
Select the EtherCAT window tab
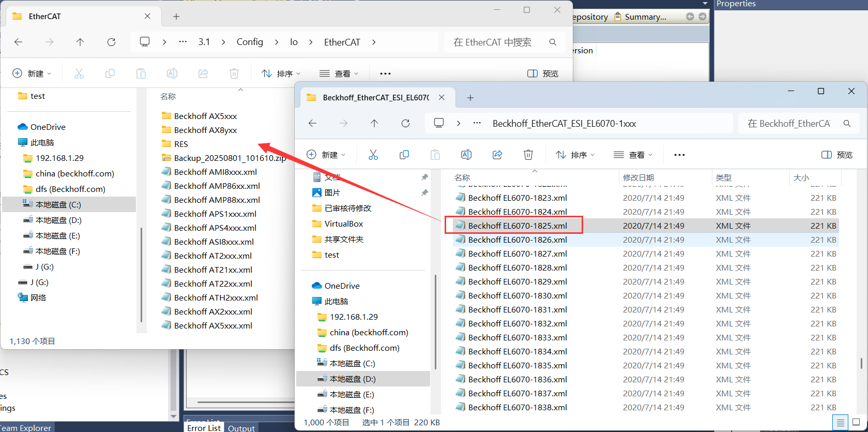point(83,17)
